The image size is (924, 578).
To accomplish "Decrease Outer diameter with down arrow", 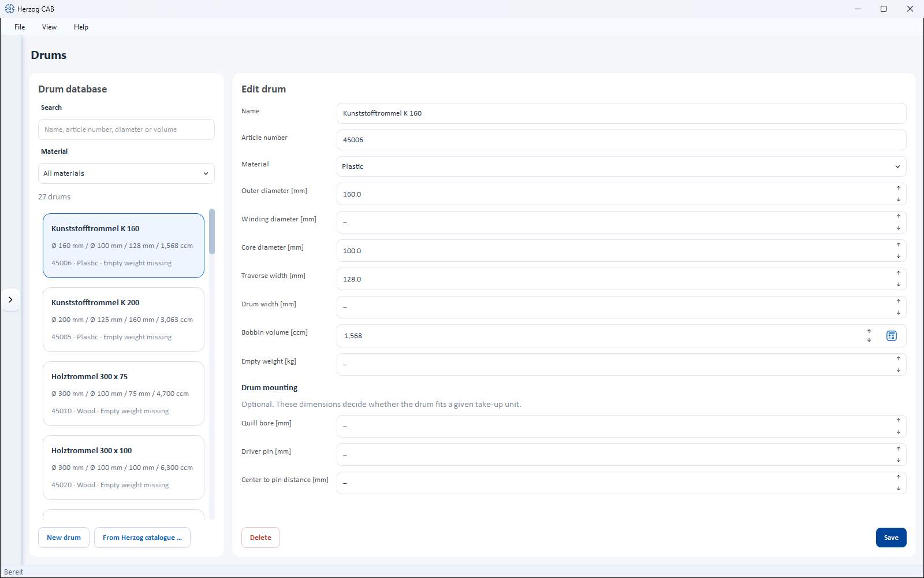I will click(899, 200).
